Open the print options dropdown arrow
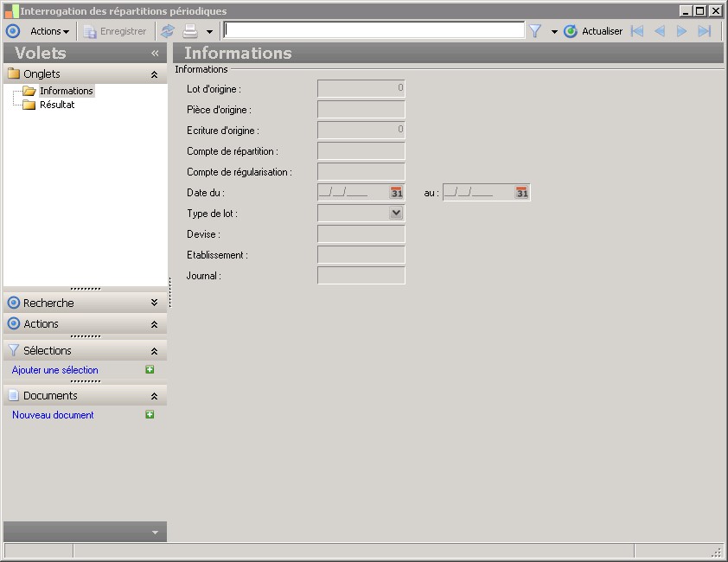Screen dimensions: 728x562 tap(209, 32)
